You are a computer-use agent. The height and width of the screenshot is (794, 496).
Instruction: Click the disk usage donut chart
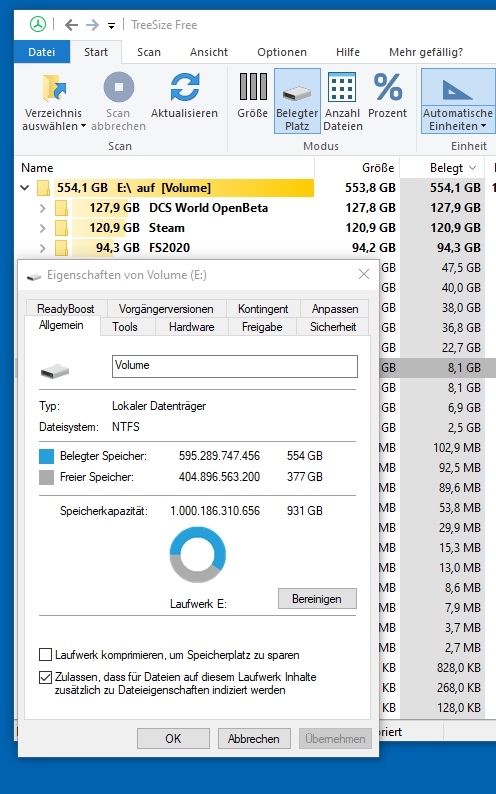click(197, 554)
